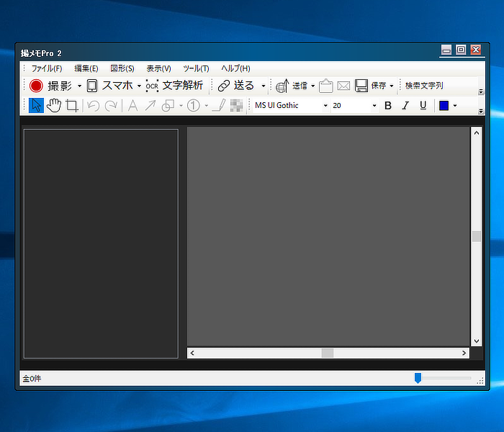Toggle underline formatting

(423, 105)
